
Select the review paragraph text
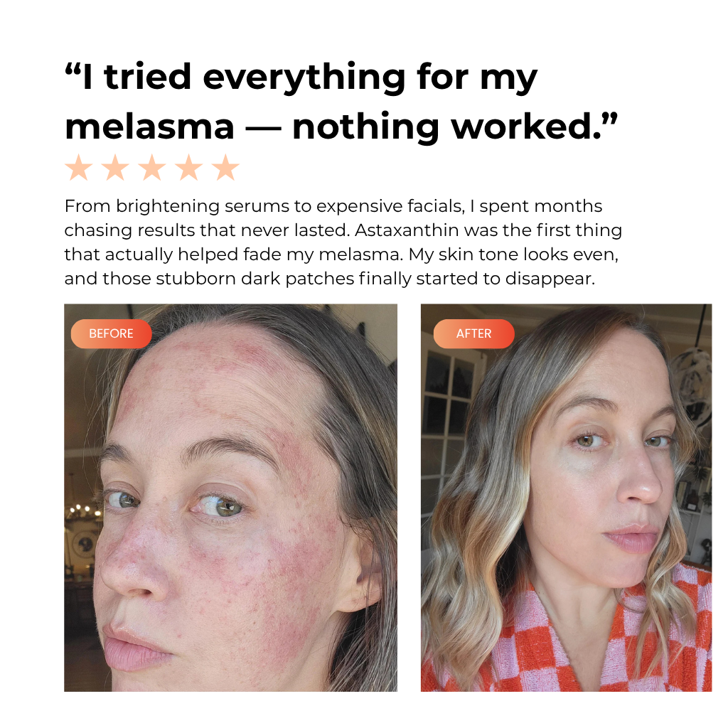pos(343,242)
